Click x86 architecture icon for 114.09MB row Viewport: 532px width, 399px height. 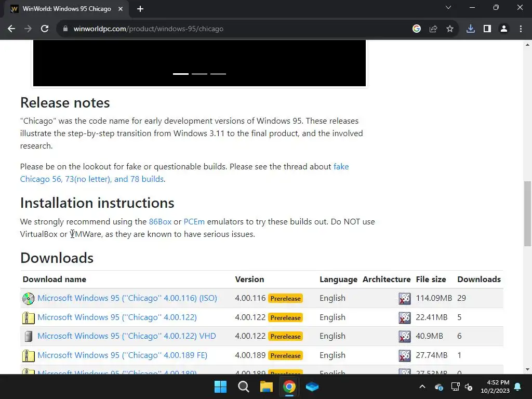pyautogui.click(x=404, y=299)
